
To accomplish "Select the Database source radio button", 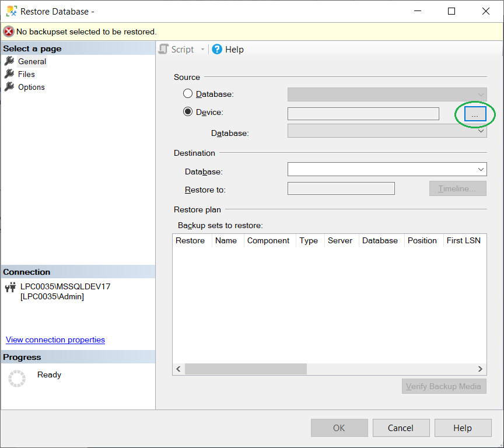I will [x=188, y=94].
